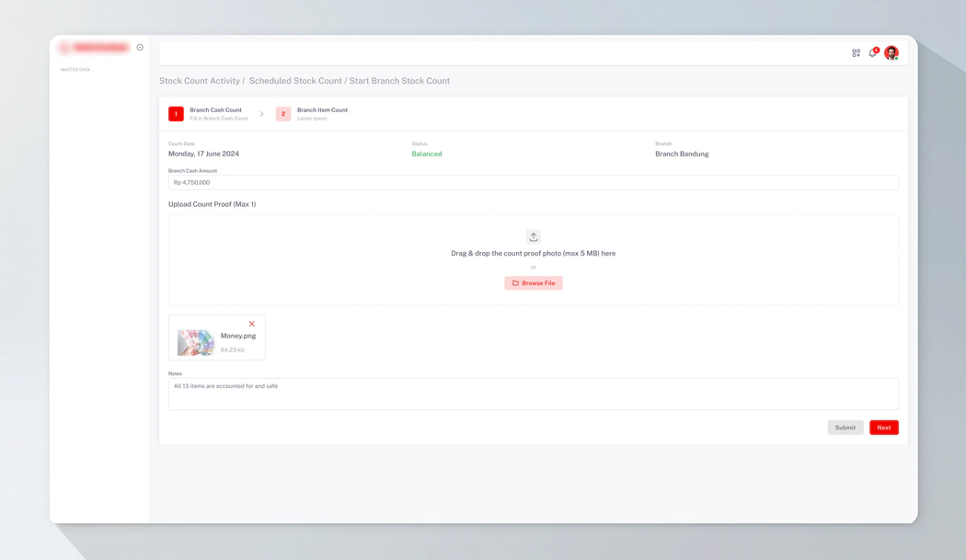The width and height of the screenshot is (966, 560).
Task: Collapse the sidebar using the circle icon
Action: click(140, 48)
